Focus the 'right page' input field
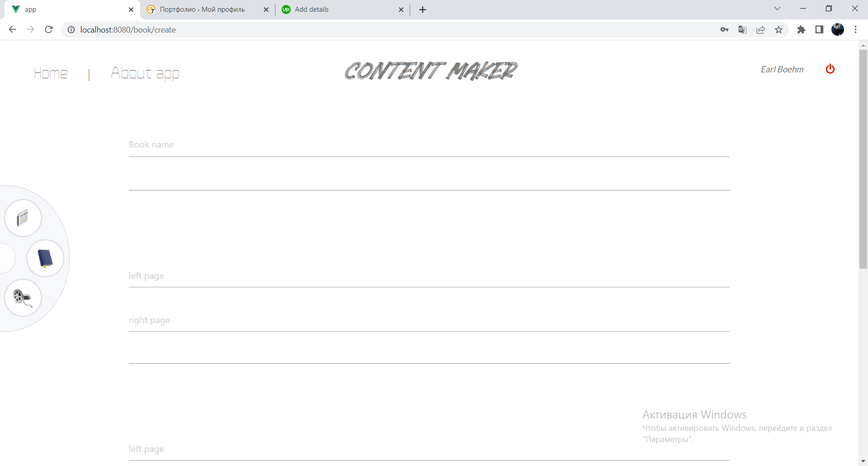 (x=429, y=320)
